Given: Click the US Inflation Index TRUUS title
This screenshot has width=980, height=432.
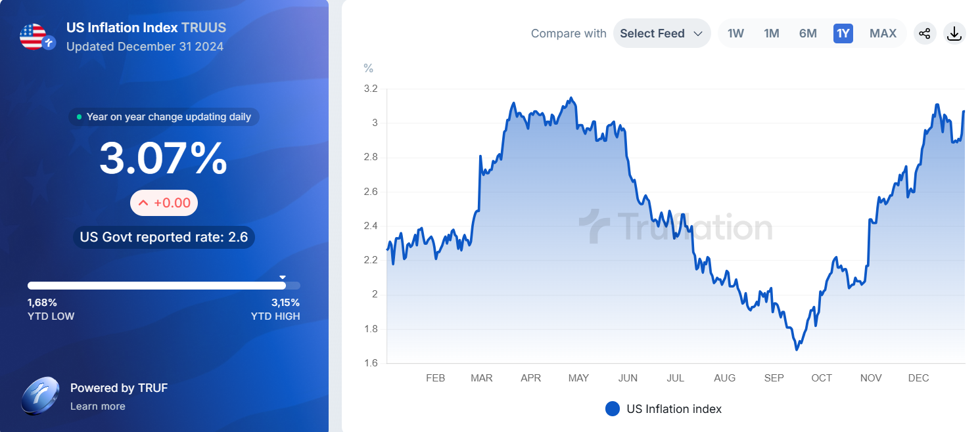Looking at the screenshot, I should pyautogui.click(x=146, y=28).
